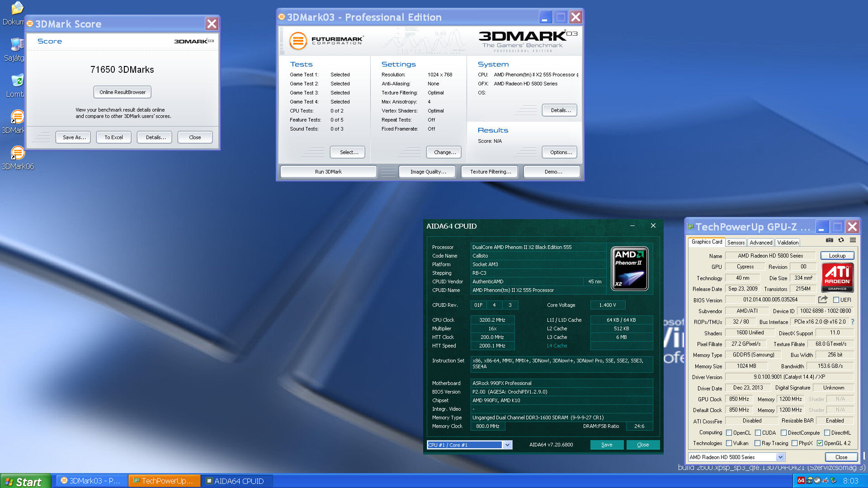
Task: Click the Demo button
Action: pyautogui.click(x=553, y=172)
